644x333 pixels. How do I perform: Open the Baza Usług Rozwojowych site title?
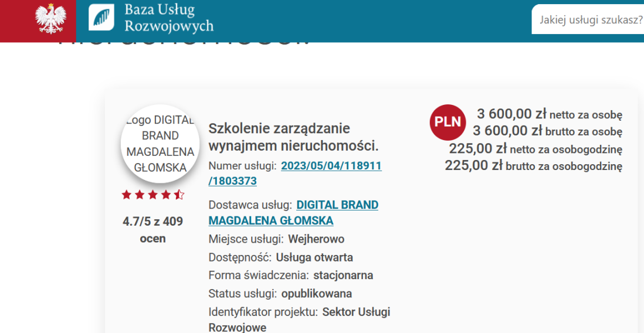click(169, 18)
